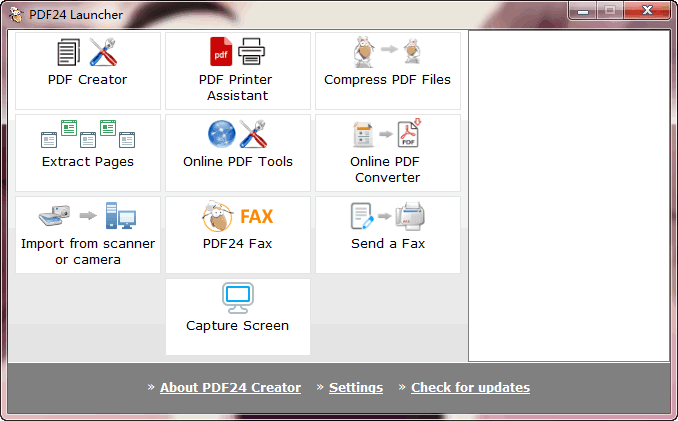Viewport: 678px width, 421px height.
Task: Minimize the PDF24 Launcher window
Action: coord(584,10)
